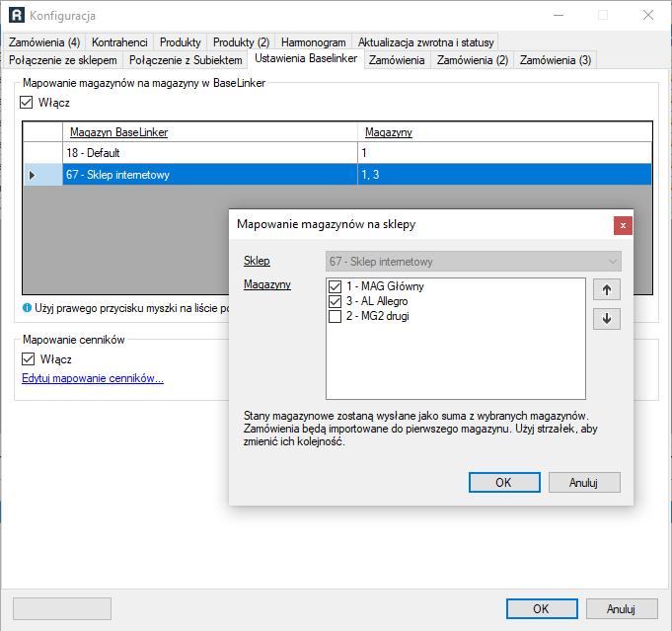
Task: Minimize the Konfiguracja window
Action: [x=558, y=15]
